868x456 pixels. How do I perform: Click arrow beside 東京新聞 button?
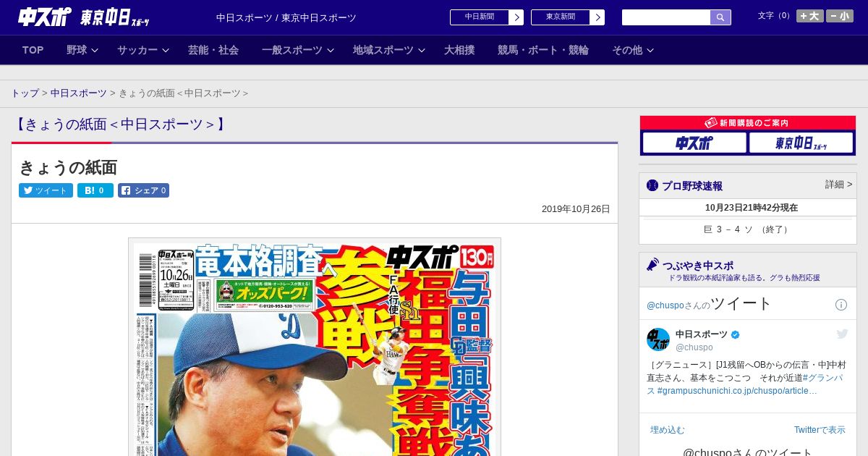[x=597, y=17]
